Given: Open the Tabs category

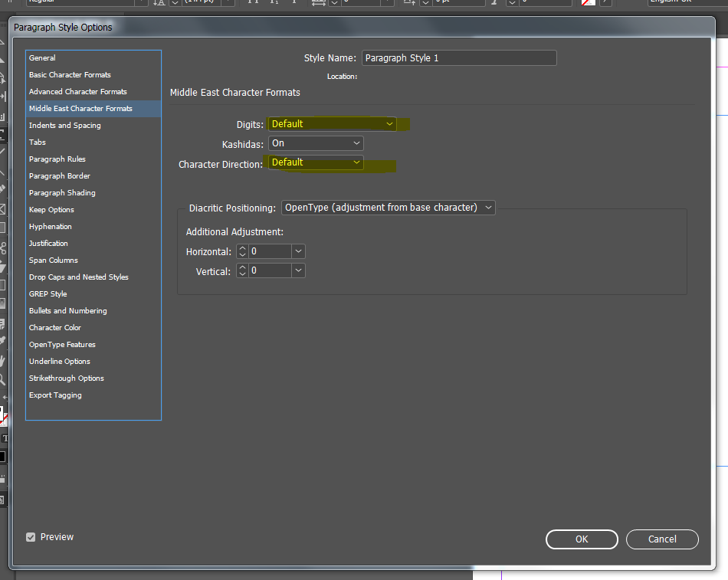Looking at the screenshot, I should pos(93,142).
